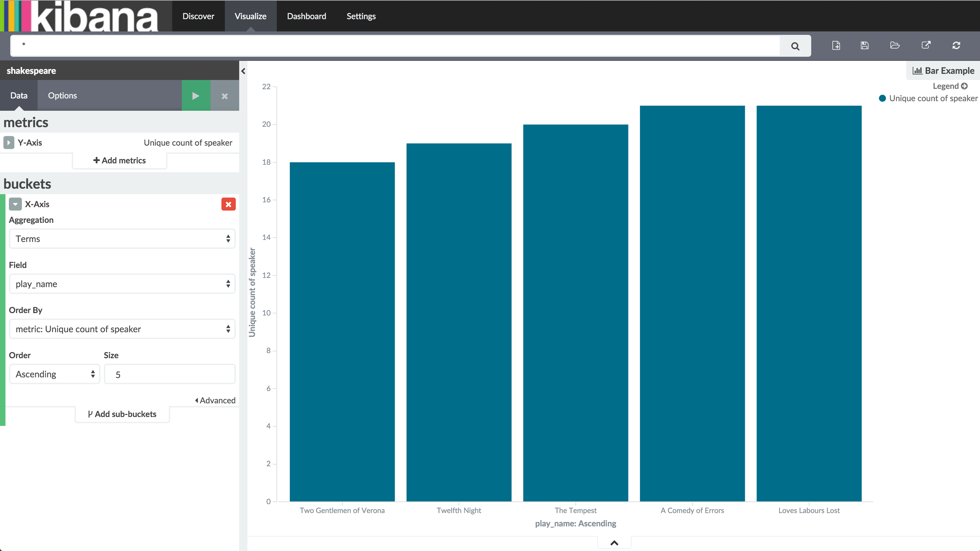Switch to the Options tab
980x551 pixels.
pos(62,95)
